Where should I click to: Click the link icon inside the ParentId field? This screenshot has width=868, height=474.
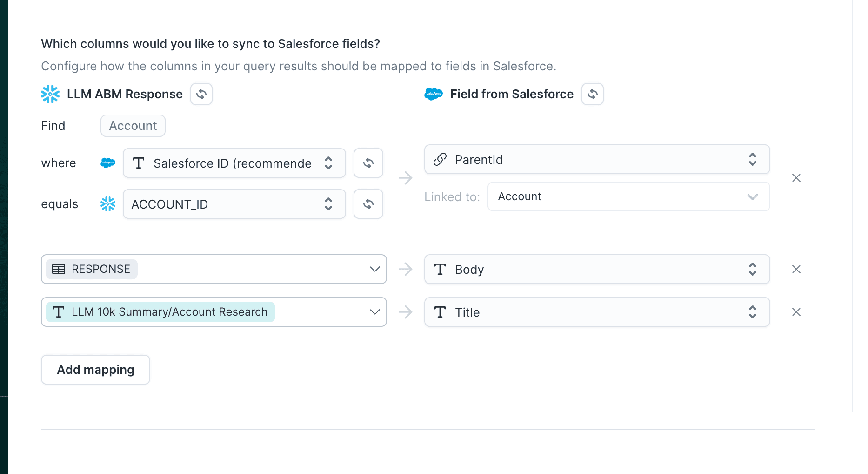click(439, 159)
